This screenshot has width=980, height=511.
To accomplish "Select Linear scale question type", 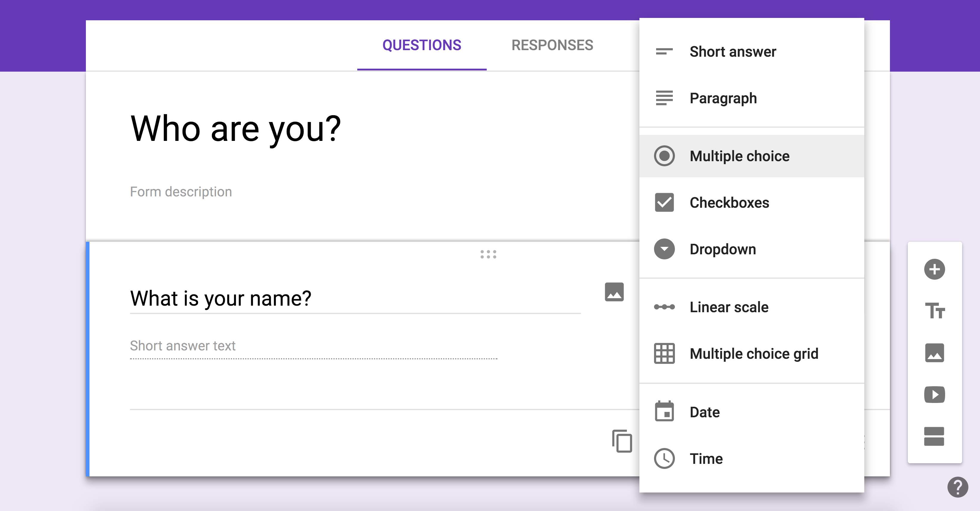I will (x=729, y=307).
